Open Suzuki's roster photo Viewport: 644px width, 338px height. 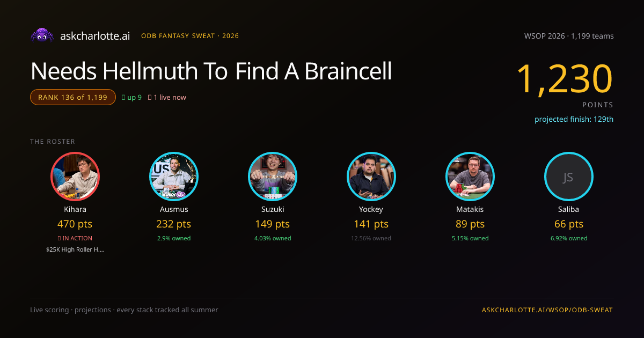pos(273,177)
